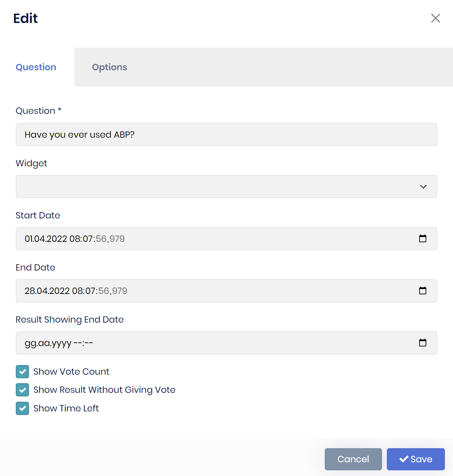Open the End Date calendar picker

click(x=423, y=291)
